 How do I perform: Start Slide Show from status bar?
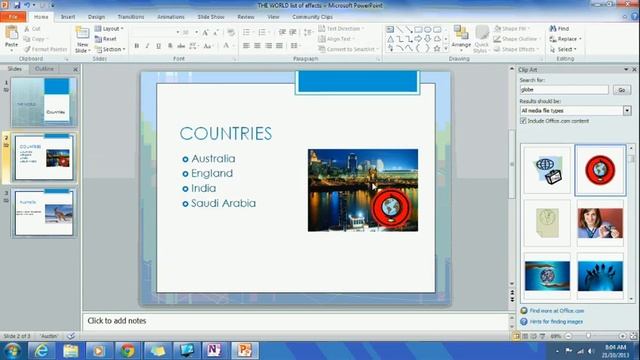[542, 336]
